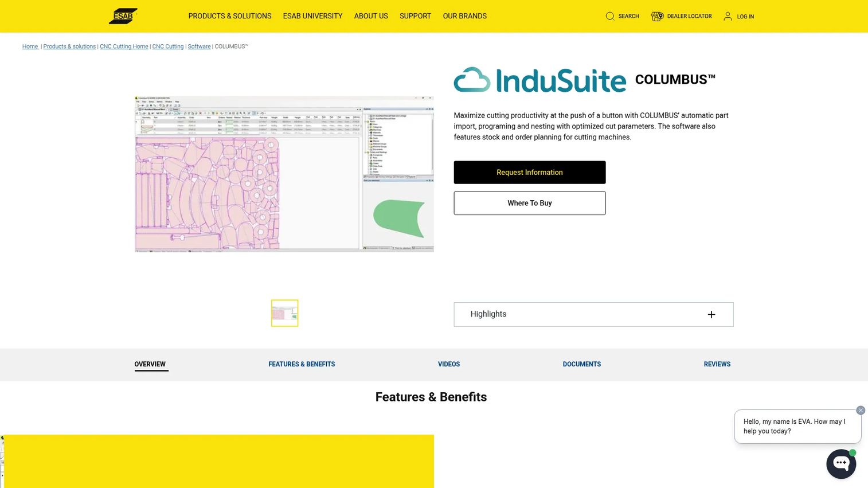Image resolution: width=868 pixels, height=488 pixels.
Task: Open ESAB University menu
Action: point(312,16)
